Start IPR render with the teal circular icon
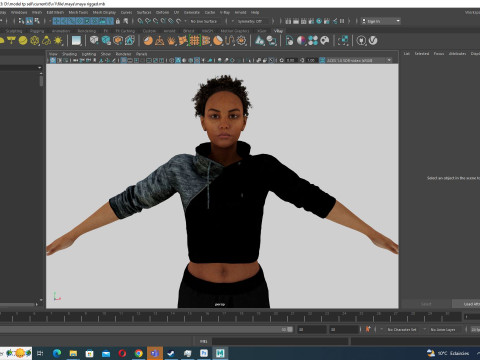Viewport: 480px width, 360px height. pos(319,21)
